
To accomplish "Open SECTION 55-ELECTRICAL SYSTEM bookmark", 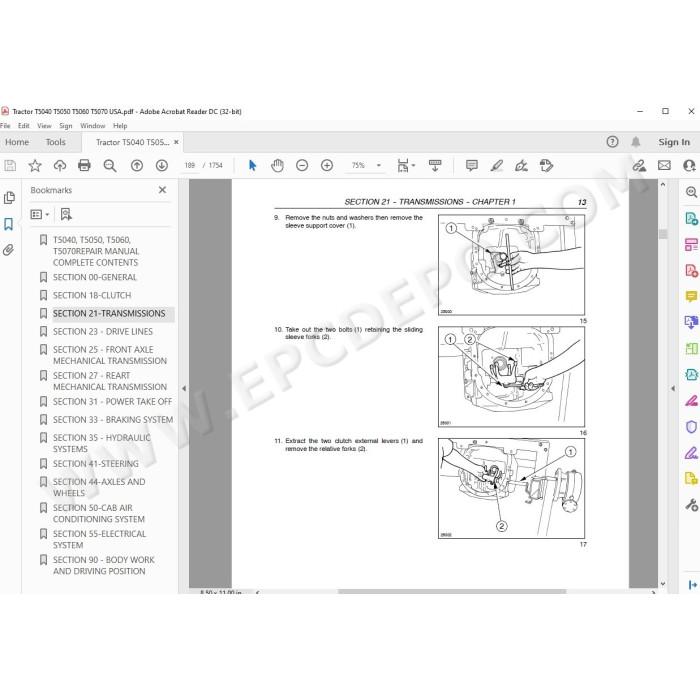I will click(99, 539).
